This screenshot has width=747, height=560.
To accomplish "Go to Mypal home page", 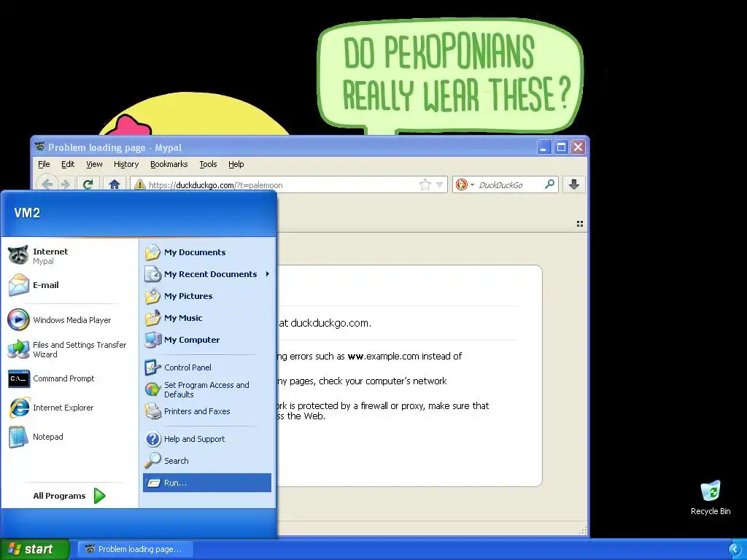I will [115, 184].
